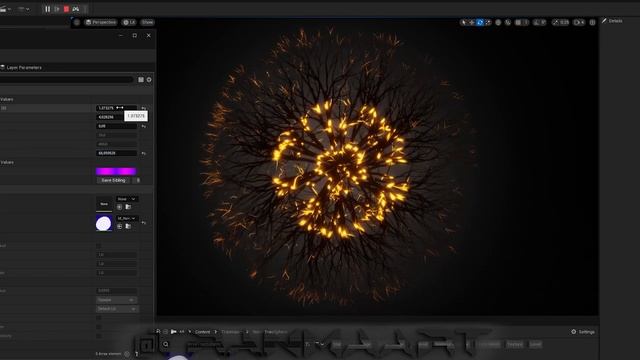The width and height of the screenshot is (640, 360).
Task: Toggle rotation snapping
Action: pos(536,22)
